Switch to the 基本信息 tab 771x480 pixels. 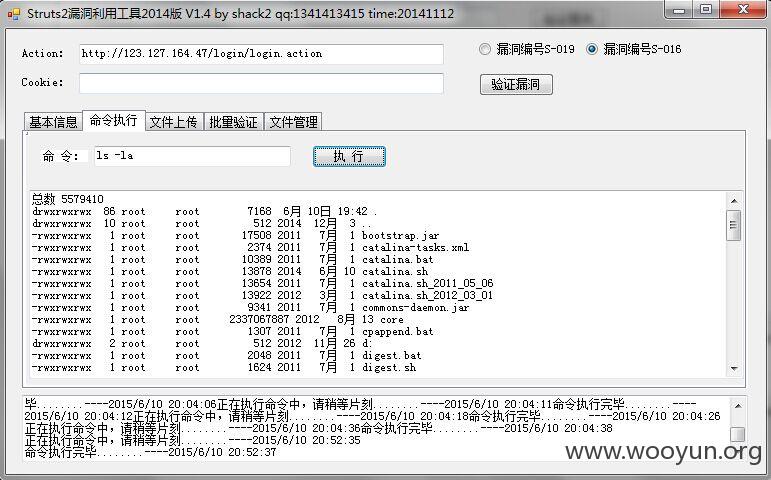(x=53, y=122)
